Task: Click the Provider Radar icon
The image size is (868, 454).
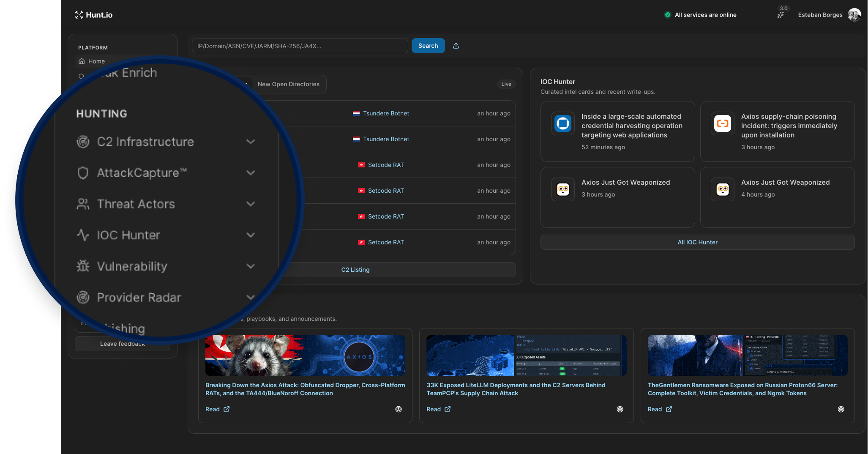Action: click(x=83, y=298)
